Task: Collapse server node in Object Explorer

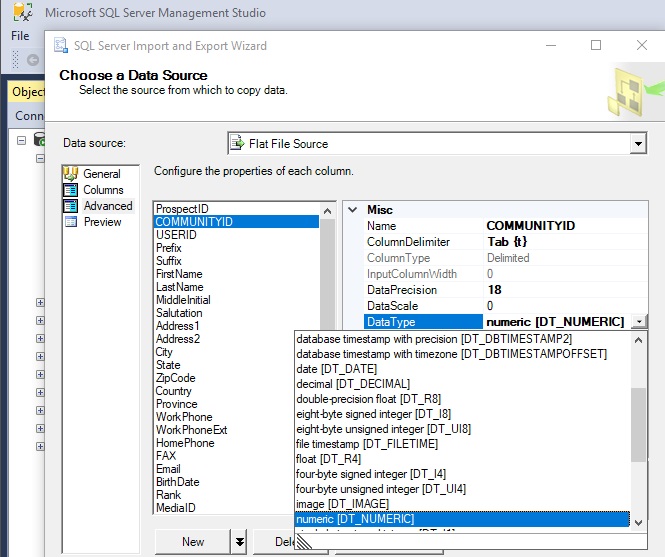Action: (x=21, y=140)
